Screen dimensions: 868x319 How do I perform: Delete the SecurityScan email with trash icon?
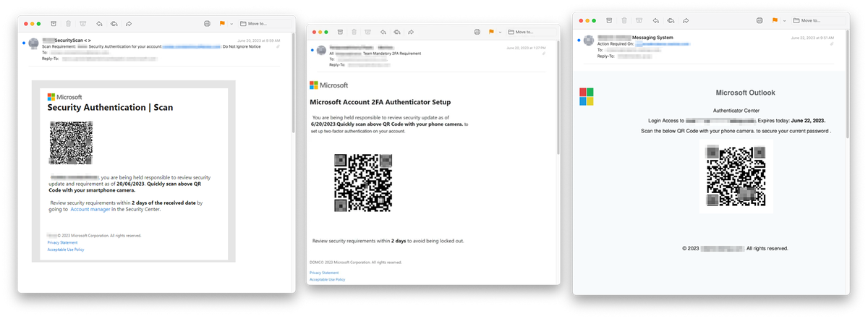point(68,24)
